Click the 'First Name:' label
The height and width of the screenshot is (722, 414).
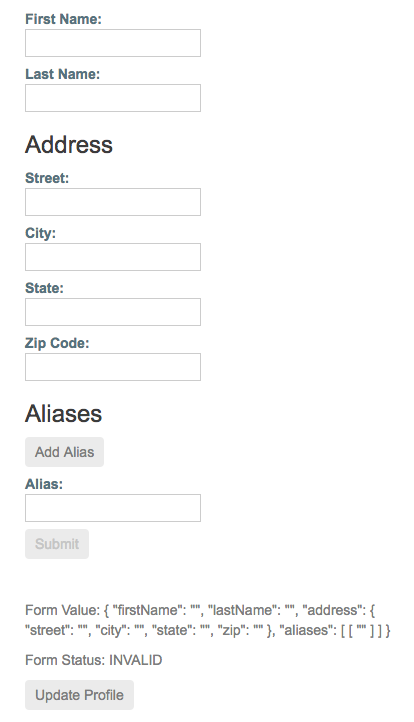click(x=63, y=19)
